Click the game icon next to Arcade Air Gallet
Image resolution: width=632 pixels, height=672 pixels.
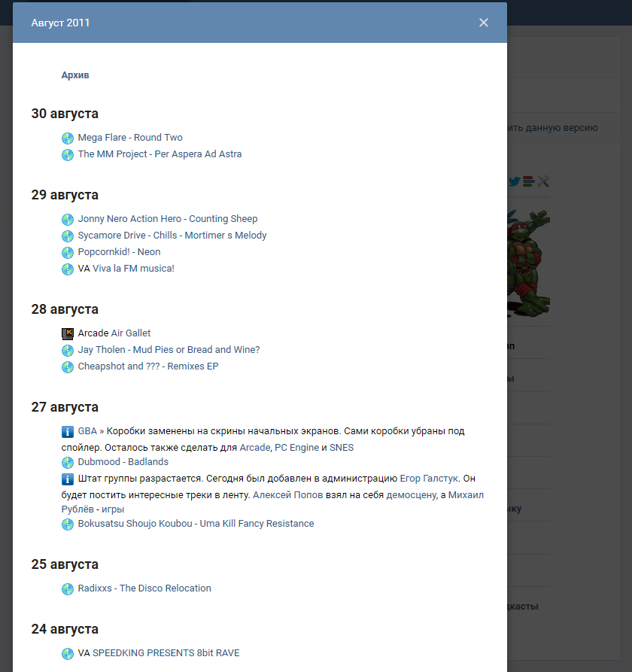coord(68,333)
